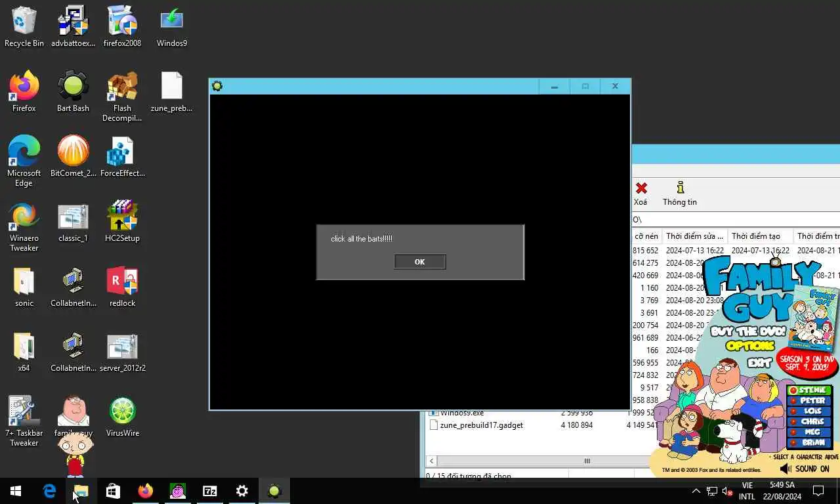This screenshot has height=504, width=840.
Task: Select the CollabnetIn icon beside server_2012r2
Action: click(x=73, y=352)
